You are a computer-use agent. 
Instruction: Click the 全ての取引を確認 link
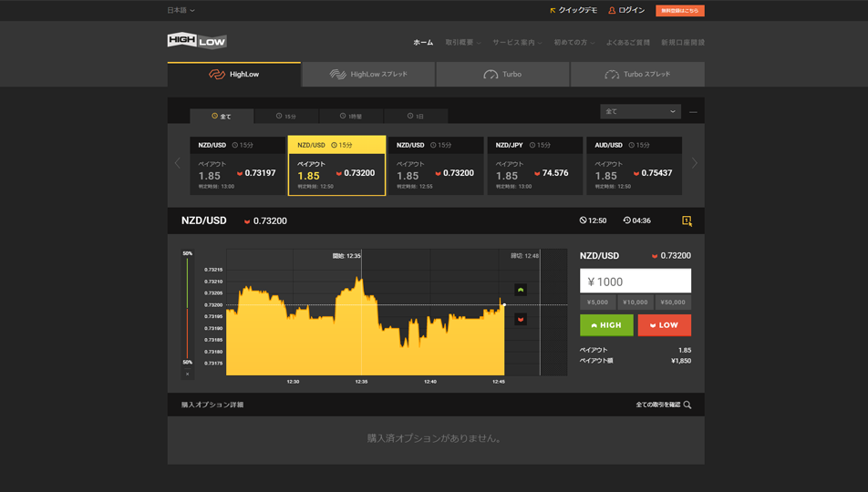[657, 405]
